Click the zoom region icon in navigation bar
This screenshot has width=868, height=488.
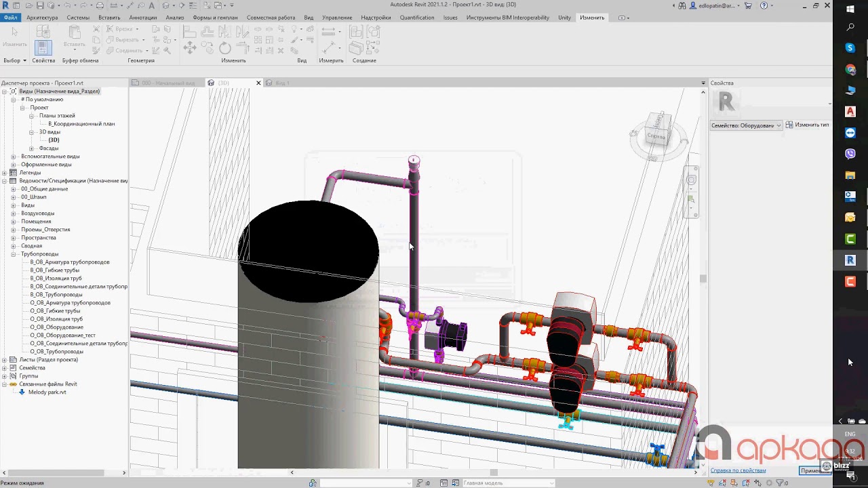pos(691,199)
